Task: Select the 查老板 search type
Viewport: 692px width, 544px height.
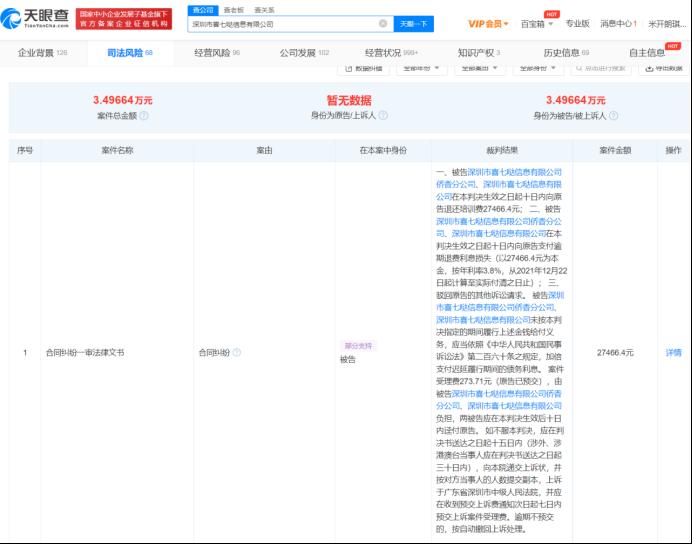Action: (x=235, y=9)
